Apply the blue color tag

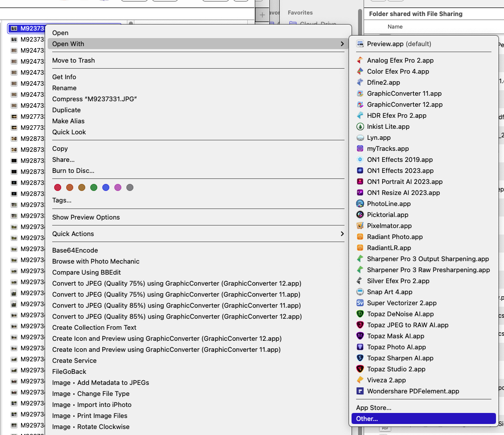pos(106,187)
